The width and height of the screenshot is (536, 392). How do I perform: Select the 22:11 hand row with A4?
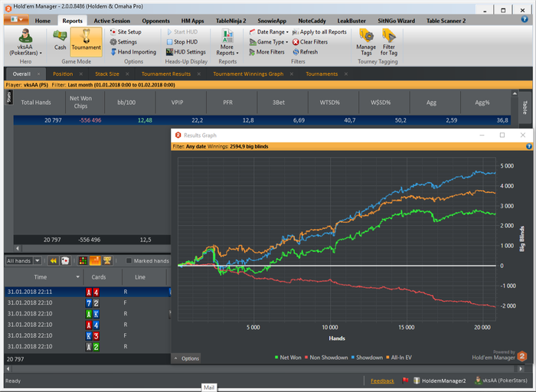(87, 292)
